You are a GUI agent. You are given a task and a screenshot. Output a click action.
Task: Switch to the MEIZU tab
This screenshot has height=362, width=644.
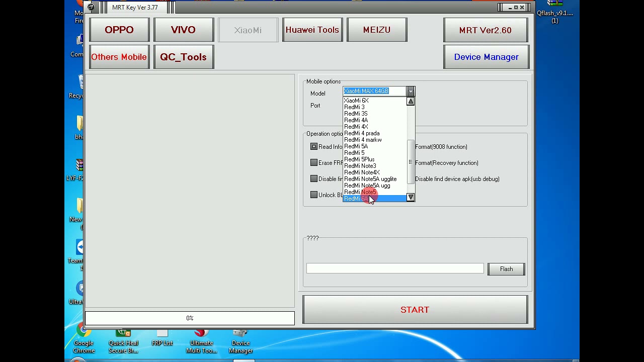click(376, 30)
